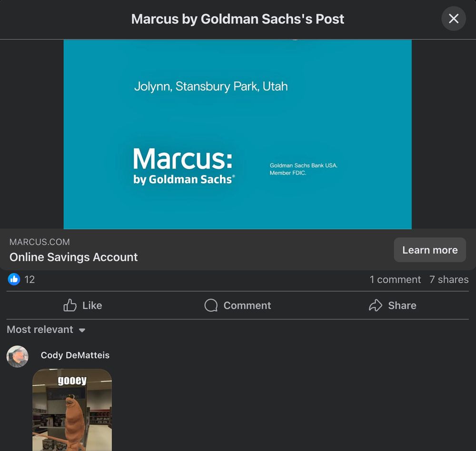Click the Jolynn, Stansbury Park, Utah text
The image size is (476, 451).
click(x=211, y=87)
